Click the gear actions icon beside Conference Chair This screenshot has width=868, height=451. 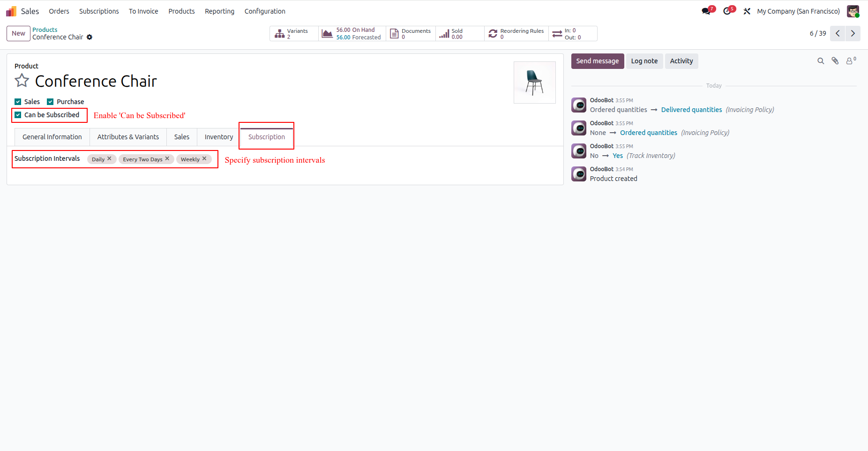click(x=90, y=37)
